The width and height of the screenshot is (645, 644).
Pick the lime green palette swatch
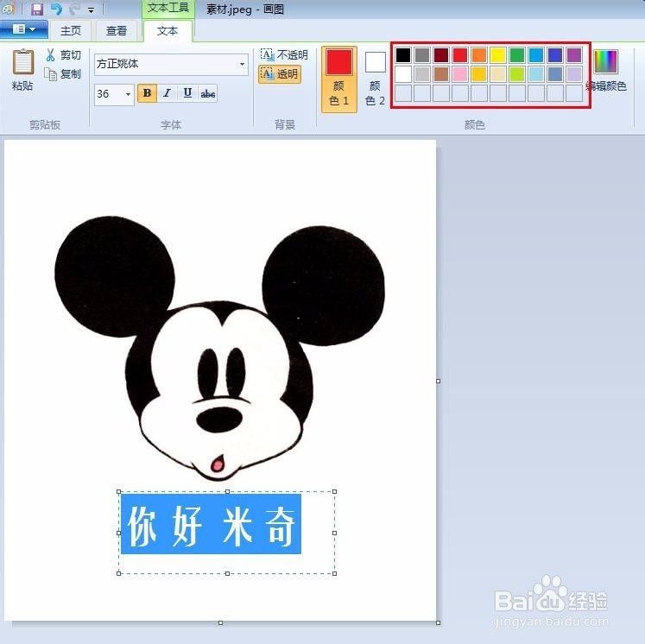click(517, 74)
